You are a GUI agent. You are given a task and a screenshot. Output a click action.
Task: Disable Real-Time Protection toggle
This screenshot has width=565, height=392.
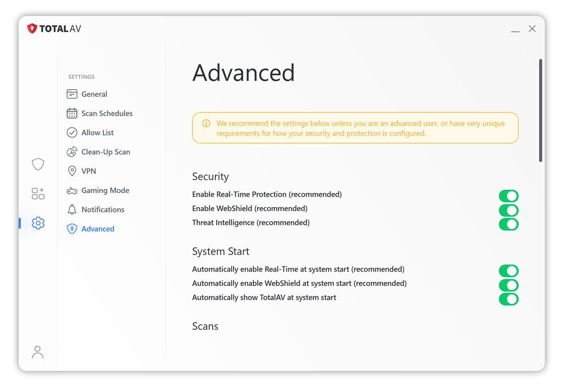pyautogui.click(x=508, y=196)
